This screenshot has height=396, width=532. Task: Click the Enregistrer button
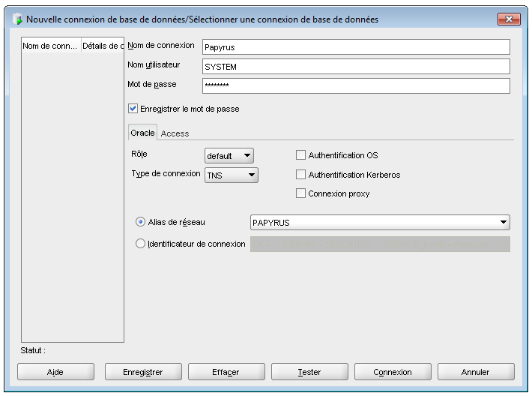coord(143,372)
